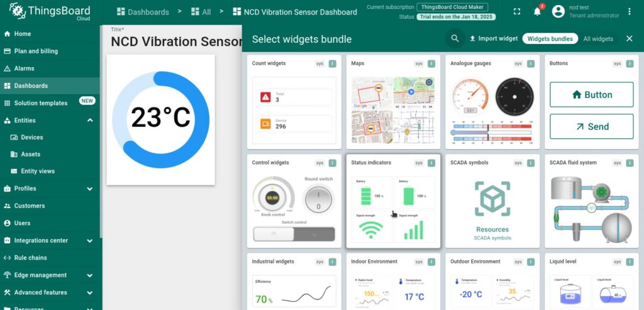Click the temperature radial gauge widget
The image size is (644, 310).
(160, 119)
